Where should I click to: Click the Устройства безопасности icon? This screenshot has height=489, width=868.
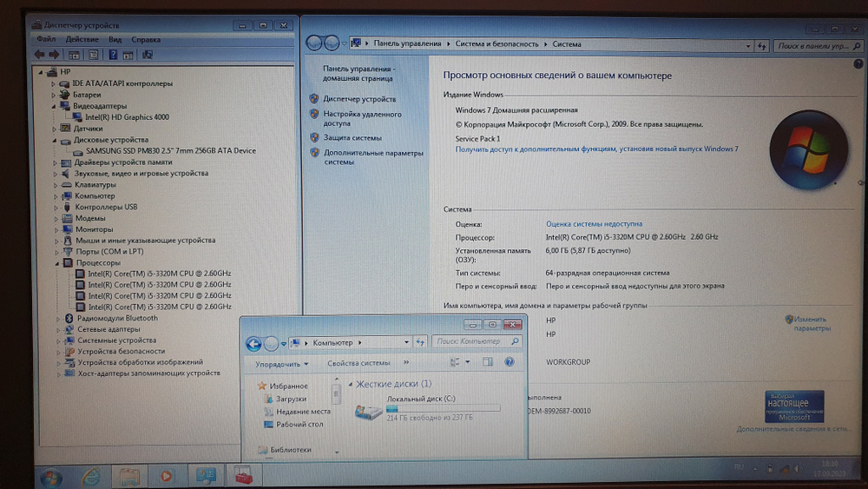click(69, 351)
